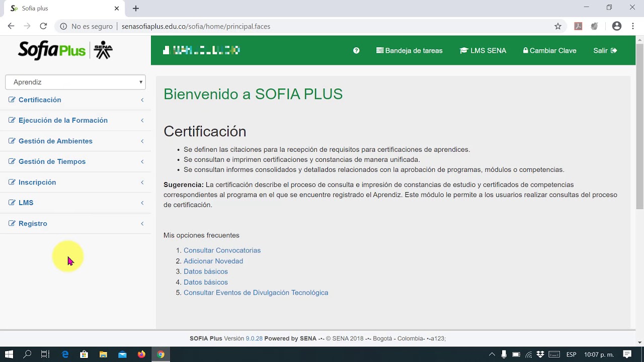
Task: Click the microphone tray icon
Action: 504,354
